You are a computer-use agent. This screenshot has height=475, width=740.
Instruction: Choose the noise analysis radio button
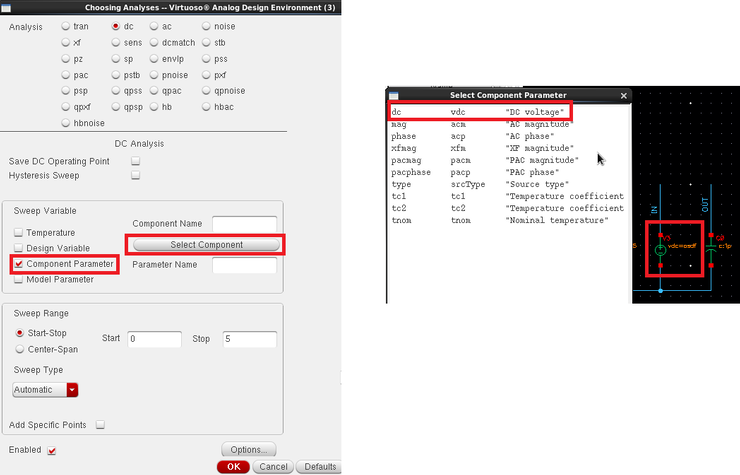[207, 27]
